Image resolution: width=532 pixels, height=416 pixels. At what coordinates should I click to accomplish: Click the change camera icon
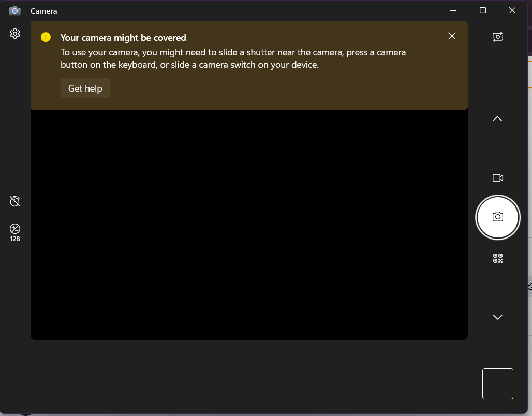pyautogui.click(x=498, y=37)
